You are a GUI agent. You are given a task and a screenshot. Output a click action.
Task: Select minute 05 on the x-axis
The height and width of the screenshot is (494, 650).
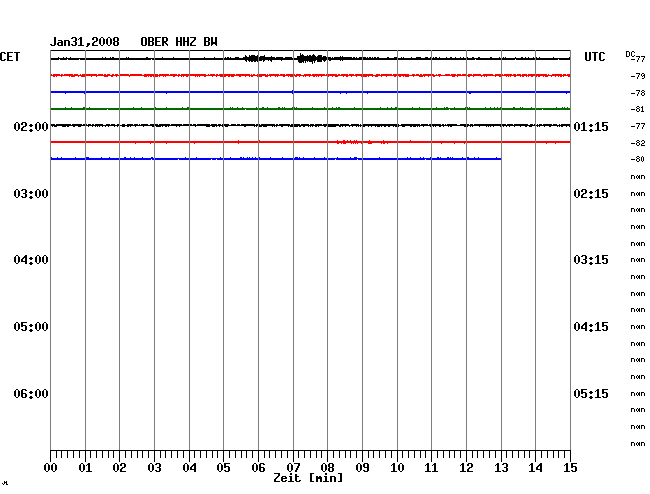[x=223, y=468]
